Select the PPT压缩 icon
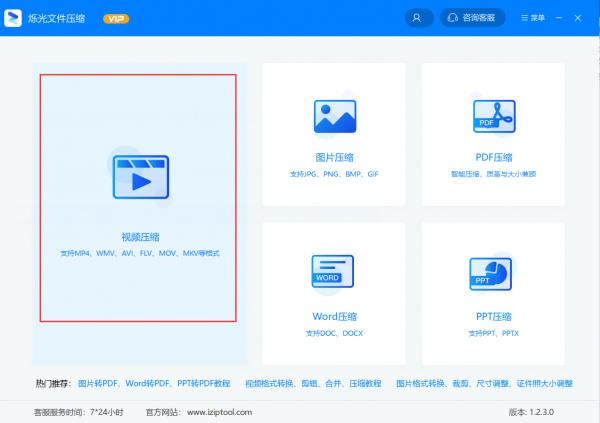600x423 pixels. (493, 272)
